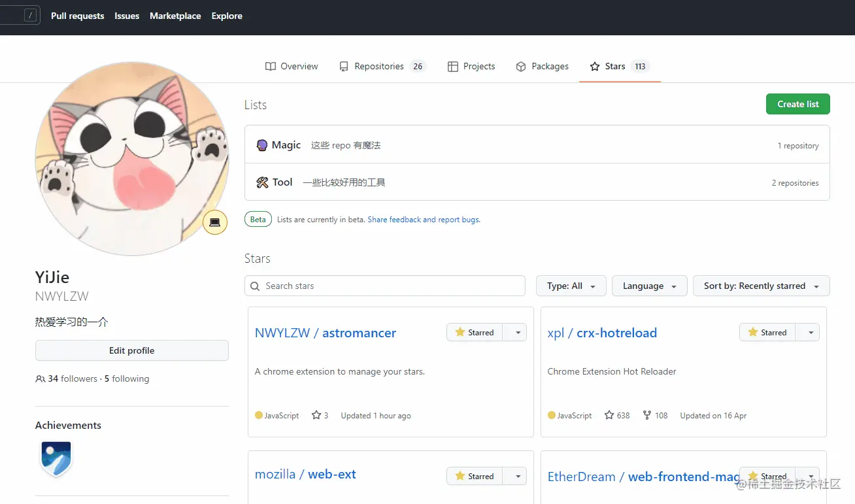The height and width of the screenshot is (504, 855).
Task: Click the "Chrome Extension Hot Reloader" description
Action: coord(612,371)
